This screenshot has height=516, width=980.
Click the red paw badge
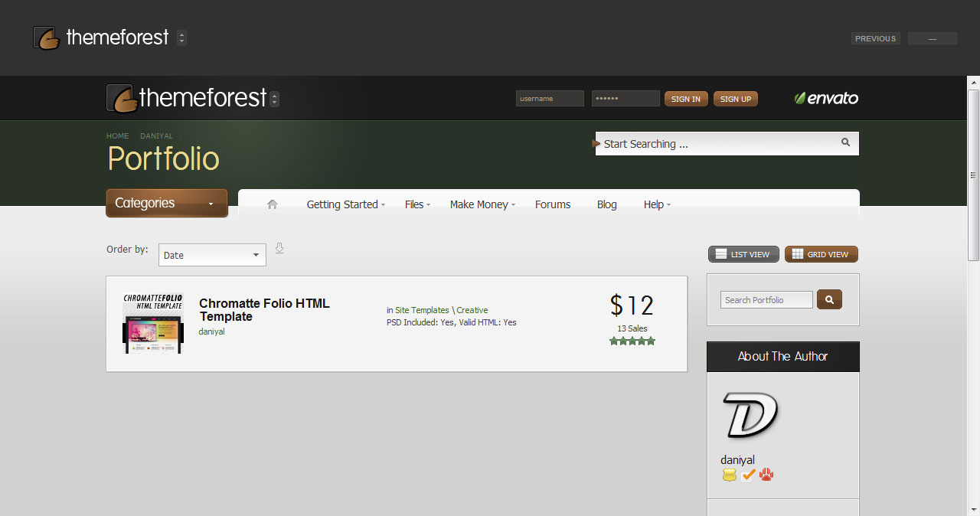pos(766,475)
